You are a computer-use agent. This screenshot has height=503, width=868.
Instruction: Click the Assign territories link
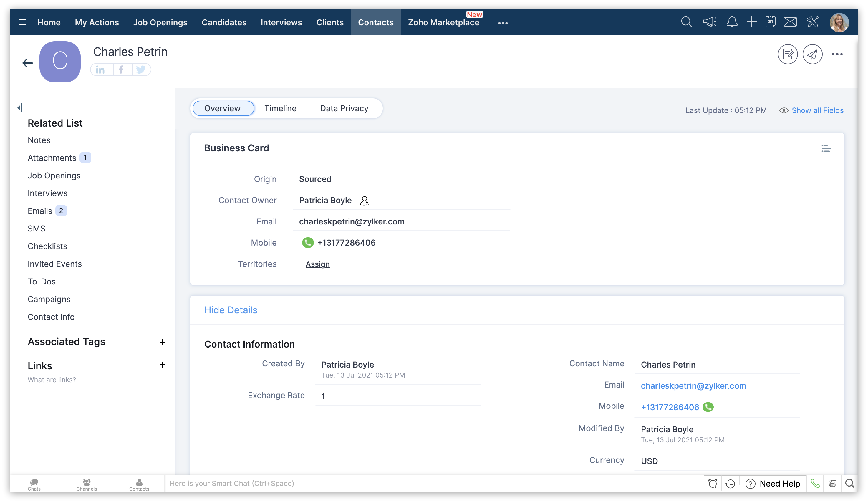coord(317,264)
